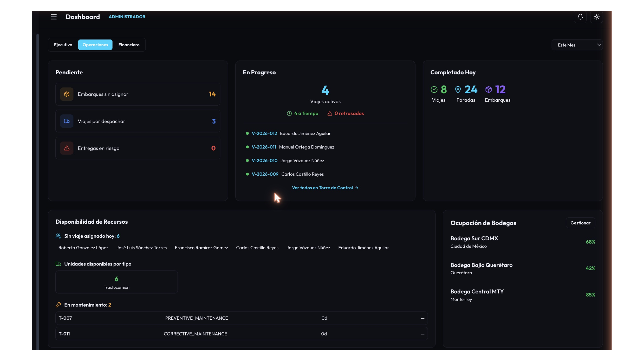Click the 68% occupancy value

tap(590, 242)
